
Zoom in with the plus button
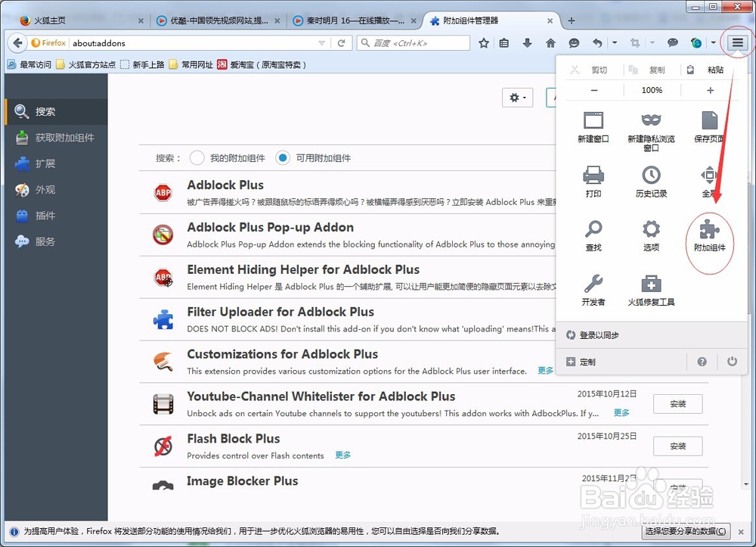[710, 90]
